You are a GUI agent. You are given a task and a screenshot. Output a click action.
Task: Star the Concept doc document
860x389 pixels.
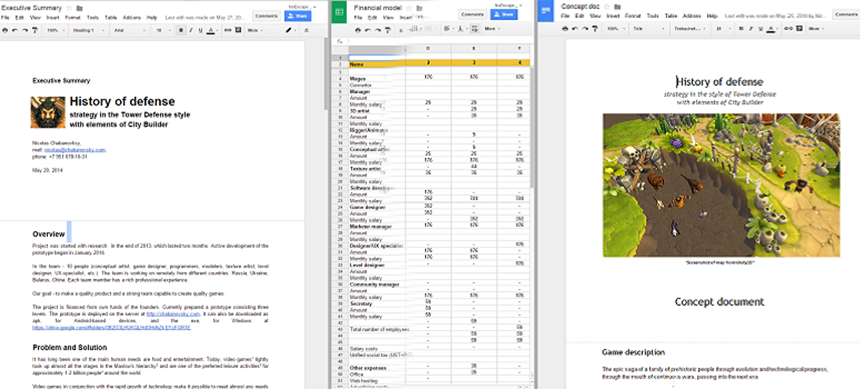click(x=607, y=7)
